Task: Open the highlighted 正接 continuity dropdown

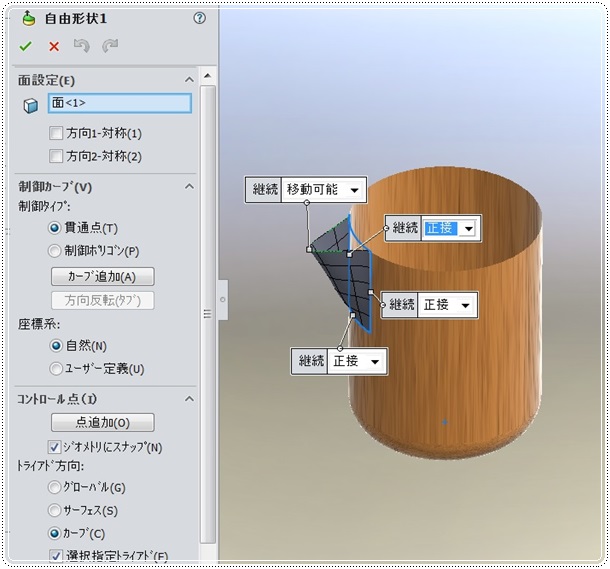Action: [469, 229]
